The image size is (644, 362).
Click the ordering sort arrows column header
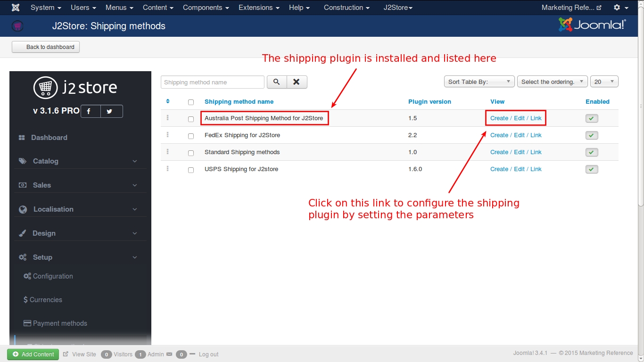(168, 101)
